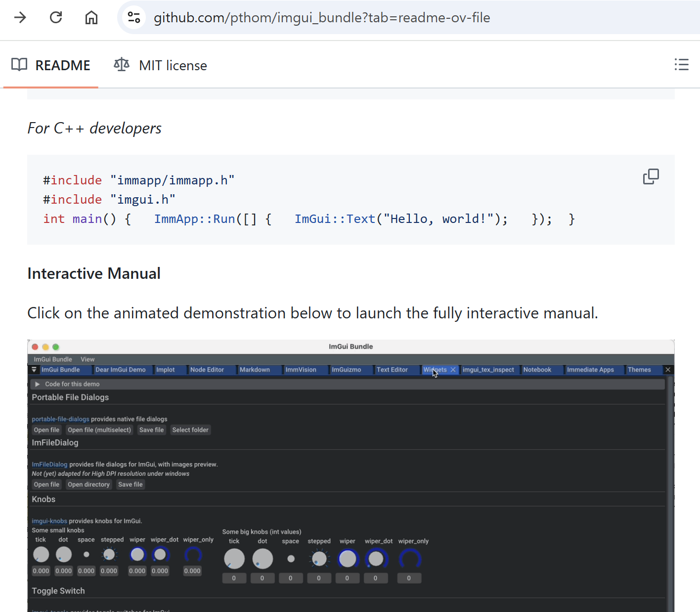Click the big space knob
Image resolution: width=700 pixels, height=612 pixels.
point(291,559)
